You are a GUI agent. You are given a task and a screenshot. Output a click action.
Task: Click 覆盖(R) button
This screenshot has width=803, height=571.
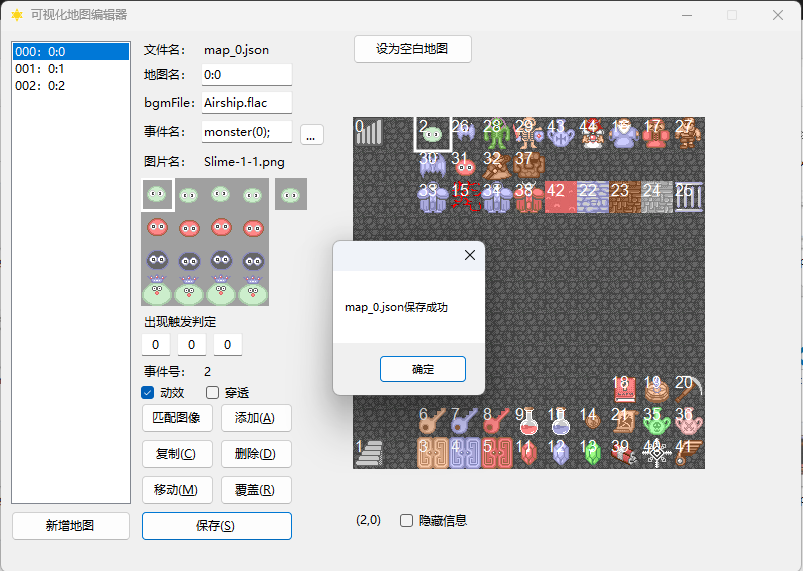[256, 490]
